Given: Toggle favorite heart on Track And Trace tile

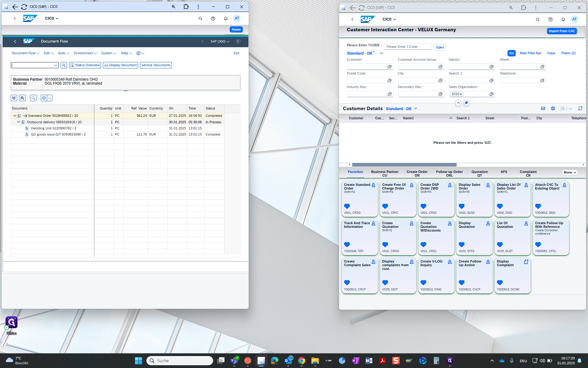Looking at the screenshot, I should (x=347, y=244).
